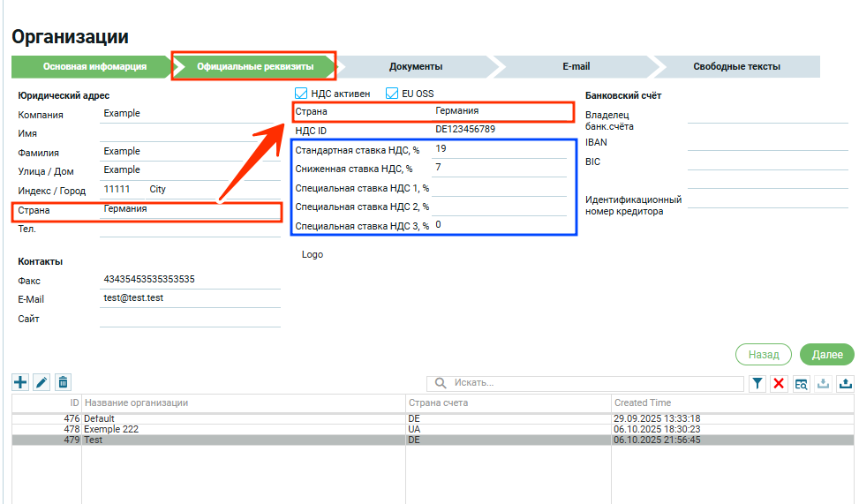The image size is (859, 504).
Task: Switch to the Документы tab
Action: click(416, 66)
